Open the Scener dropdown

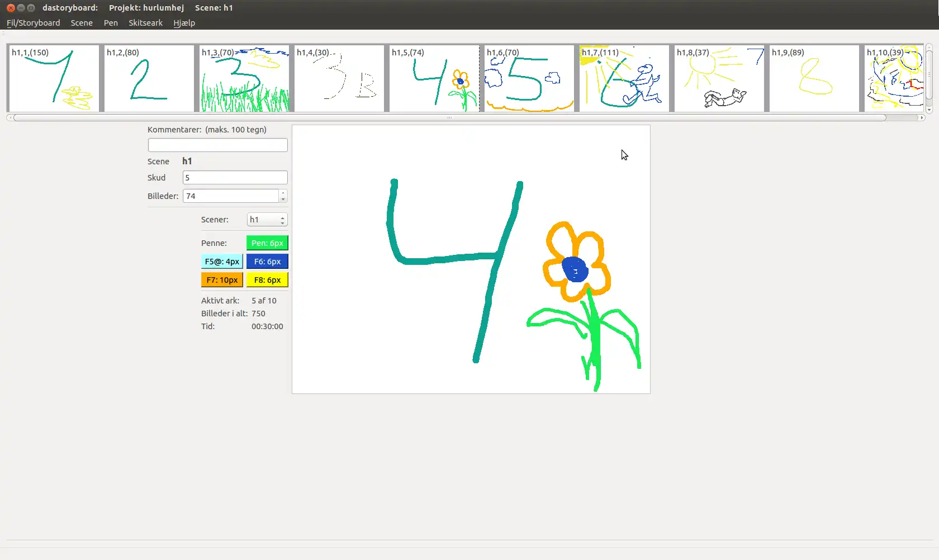[x=267, y=220]
